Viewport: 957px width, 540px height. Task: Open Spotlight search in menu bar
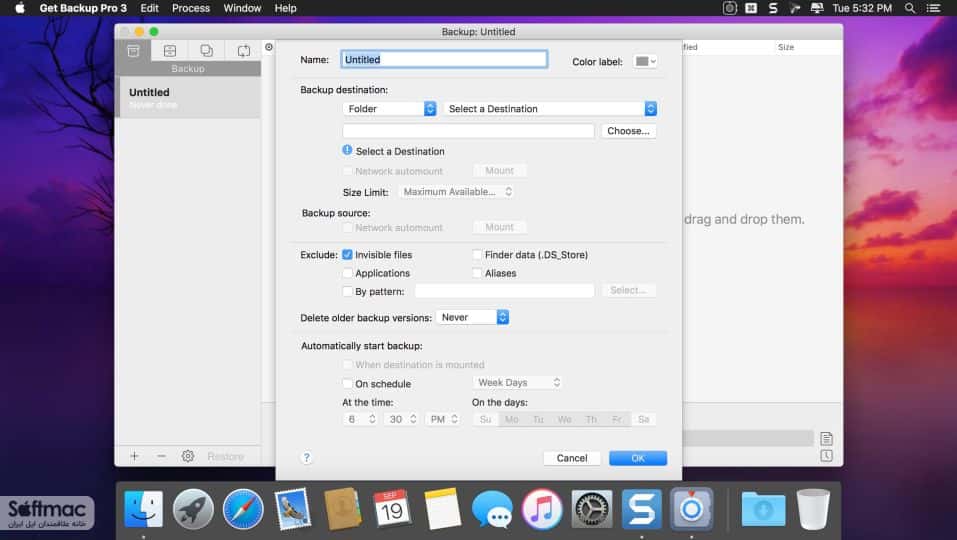[x=909, y=8]
